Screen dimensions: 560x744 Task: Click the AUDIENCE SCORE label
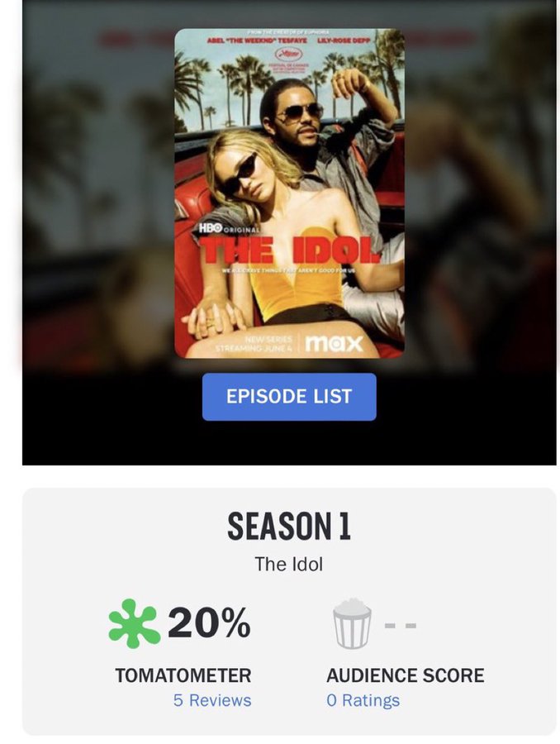tap(406, 675)
